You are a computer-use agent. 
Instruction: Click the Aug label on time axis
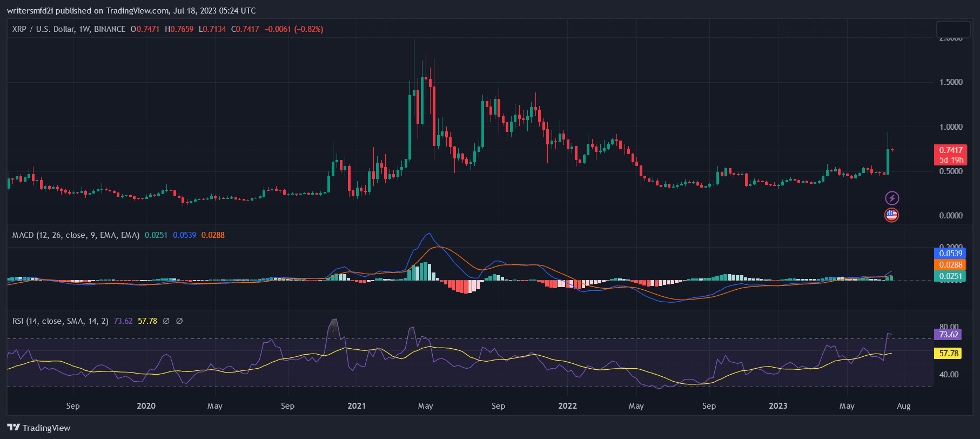coord(904,406)
